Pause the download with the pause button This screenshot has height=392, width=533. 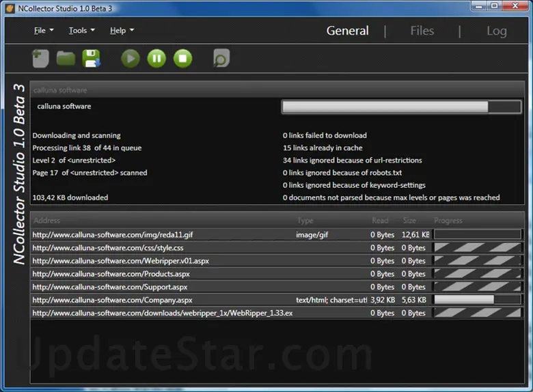[x=156, y=59]
